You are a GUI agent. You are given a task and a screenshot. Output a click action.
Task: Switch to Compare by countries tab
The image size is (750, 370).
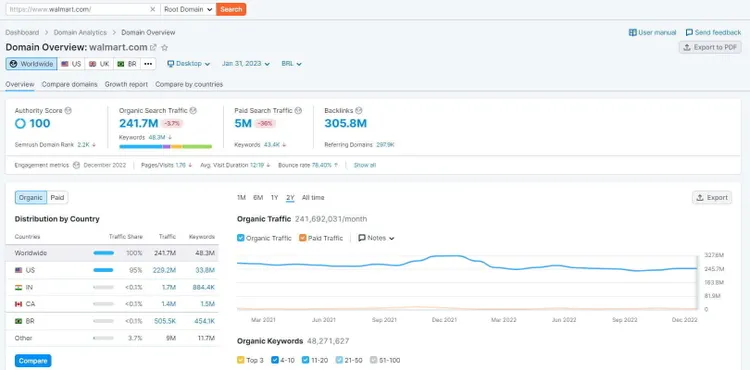[189, 84]
